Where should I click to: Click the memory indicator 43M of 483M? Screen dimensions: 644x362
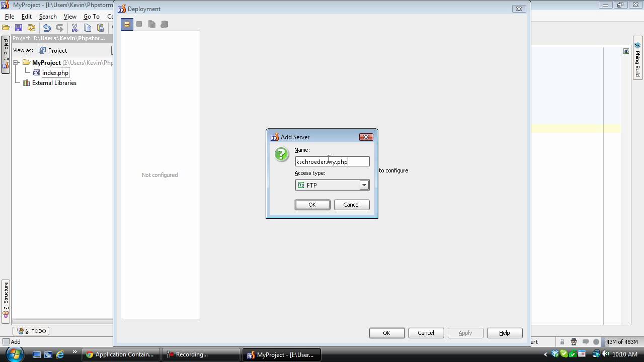621,342
